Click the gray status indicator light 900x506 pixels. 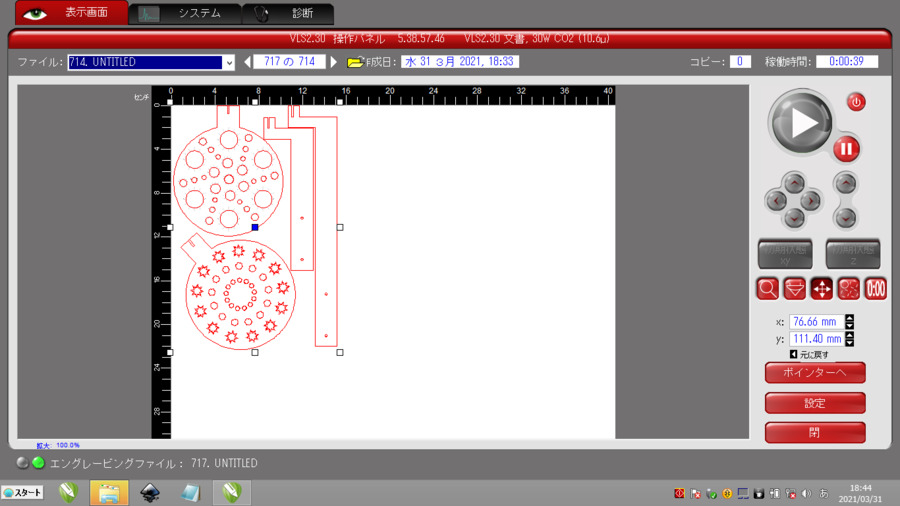coord(22,462)
